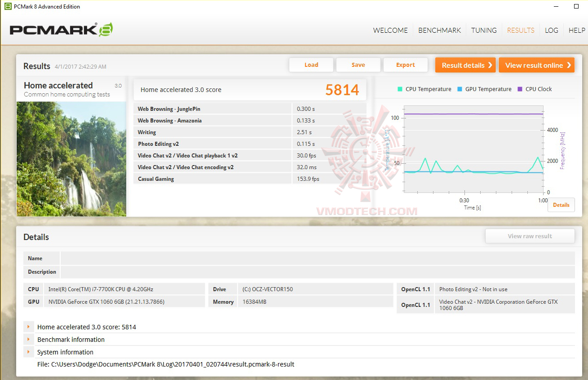Screen dimensions: 588x380
Task: Click Video Chat playback 1 v2 row
Action: pyautogui.click(x=250, y=156)
